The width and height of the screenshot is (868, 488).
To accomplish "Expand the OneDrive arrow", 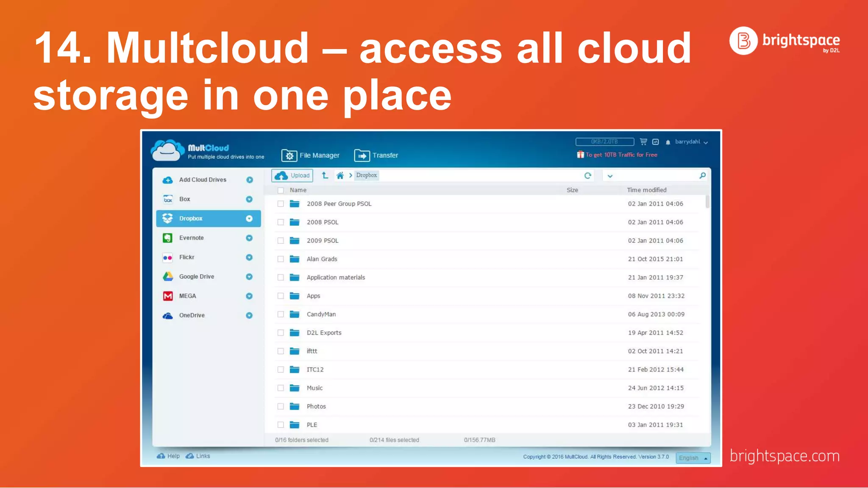I will 249,316.
